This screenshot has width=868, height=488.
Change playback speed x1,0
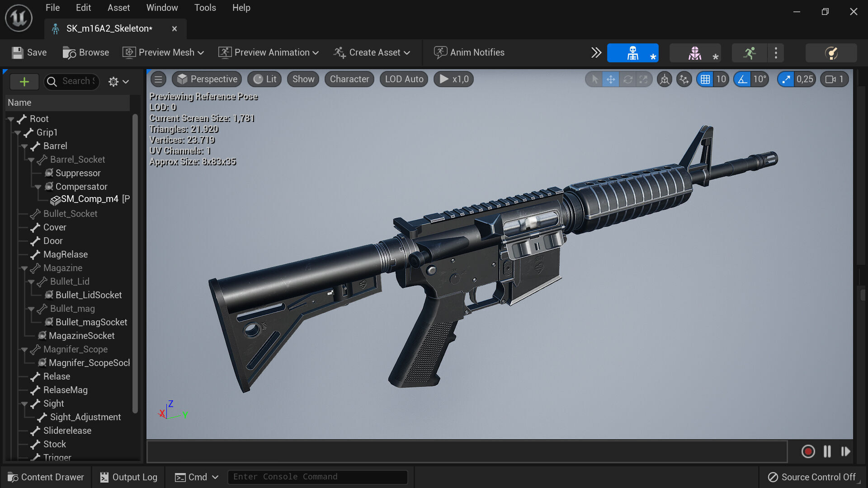click(x=453, y=80)
